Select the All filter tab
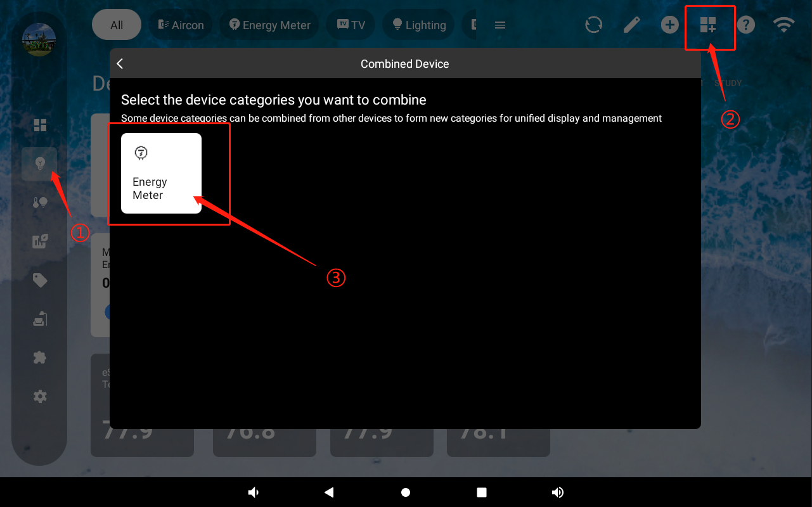The height and width of the screenshot is (507, 812). 117,25
